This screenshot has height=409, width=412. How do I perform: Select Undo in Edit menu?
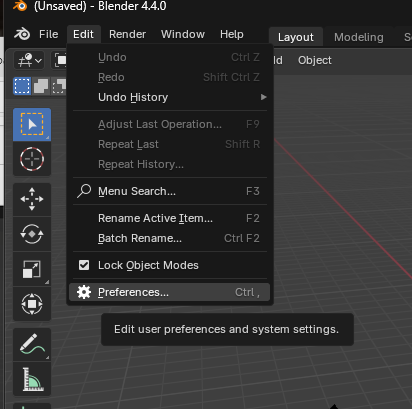(x=170, y=57)
